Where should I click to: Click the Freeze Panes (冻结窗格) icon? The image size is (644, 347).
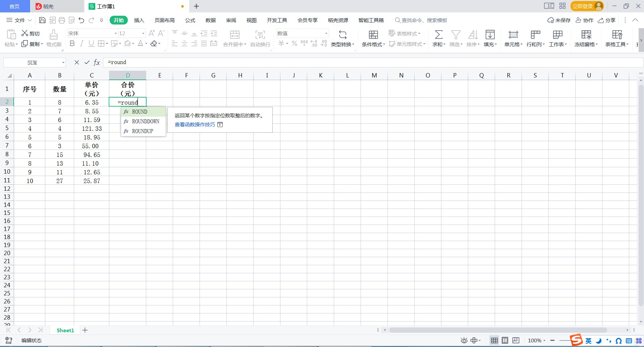pos(586,35)
